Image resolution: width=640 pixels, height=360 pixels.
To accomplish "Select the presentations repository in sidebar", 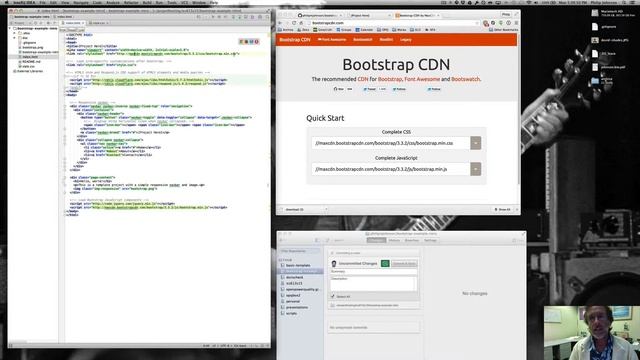I will click(297, 307).
